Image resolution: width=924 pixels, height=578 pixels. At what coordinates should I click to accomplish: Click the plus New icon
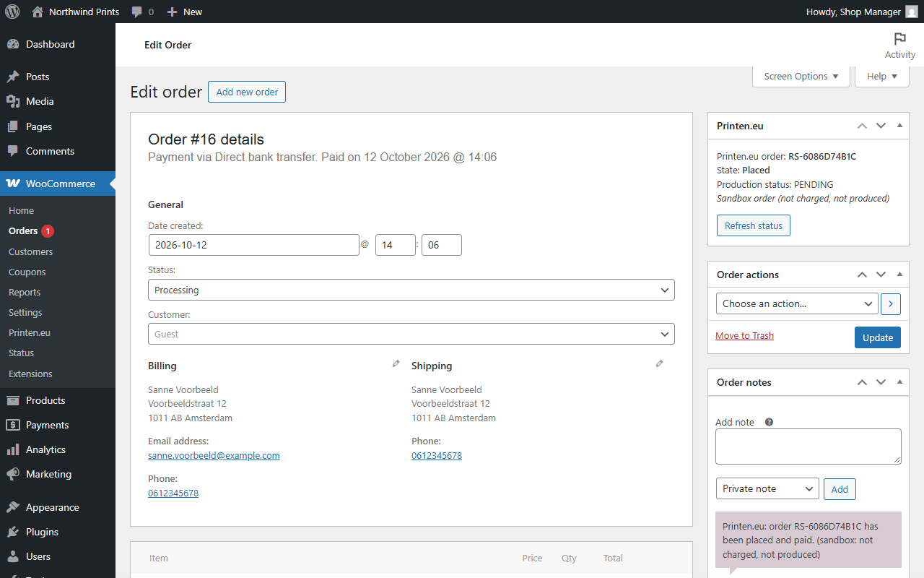click(172, 12)
